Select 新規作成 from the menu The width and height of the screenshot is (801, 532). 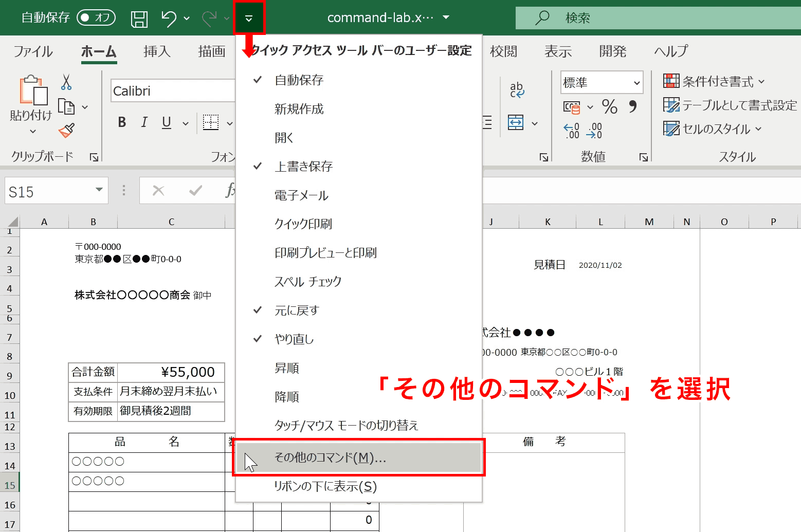click(x=358, y=109)
